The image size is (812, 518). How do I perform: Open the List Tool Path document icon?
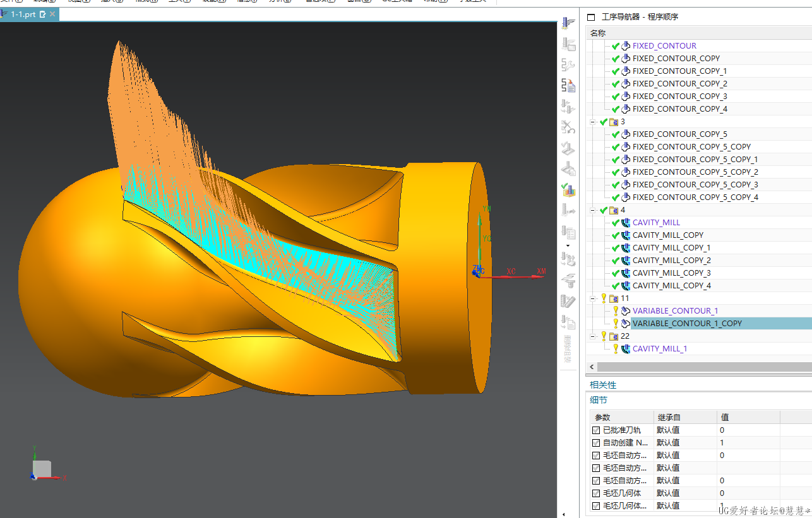pyautogui.click(x=568, y=86)
